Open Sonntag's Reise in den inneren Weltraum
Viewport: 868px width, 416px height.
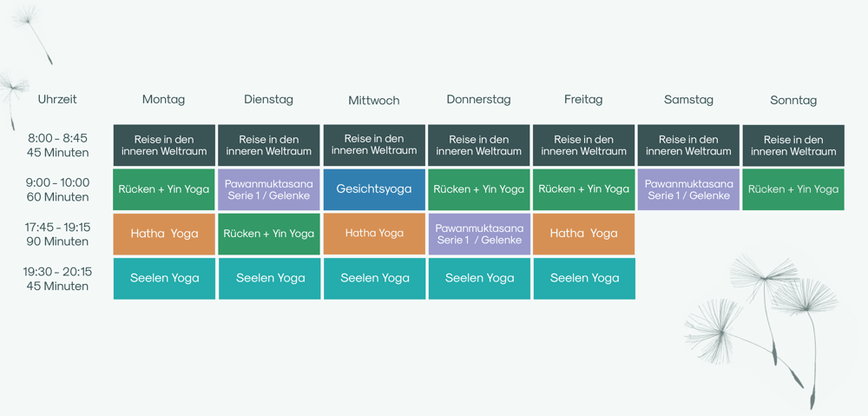(x=793, y=145)
